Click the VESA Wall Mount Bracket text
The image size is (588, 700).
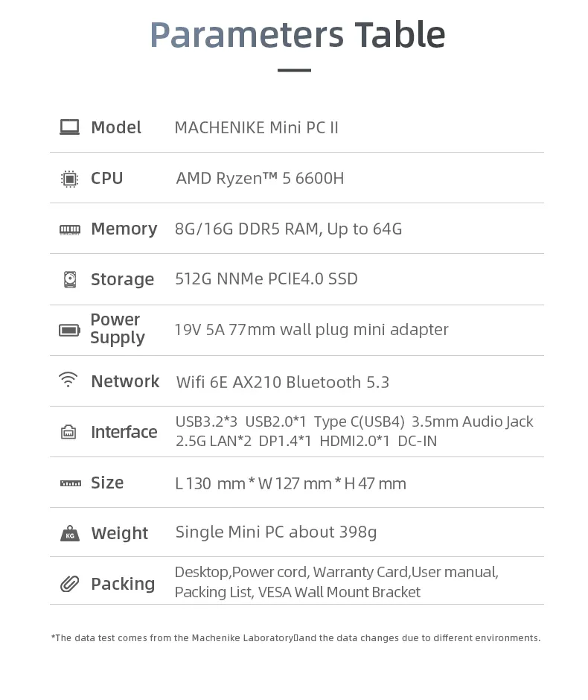coord(339,593)
